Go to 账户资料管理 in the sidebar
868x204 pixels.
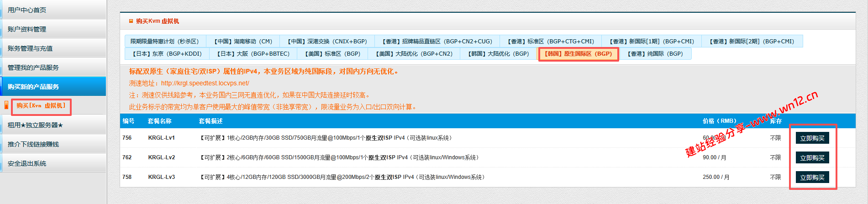tap(27, 29)
